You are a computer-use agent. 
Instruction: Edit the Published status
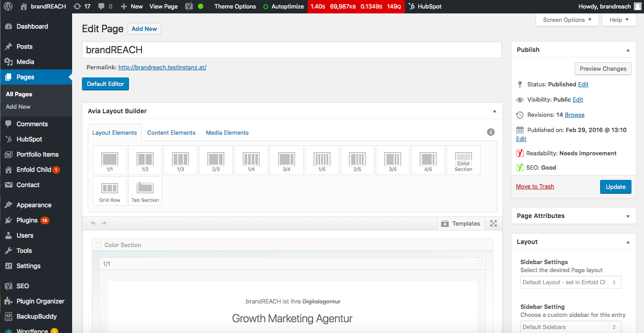(583, 84)
